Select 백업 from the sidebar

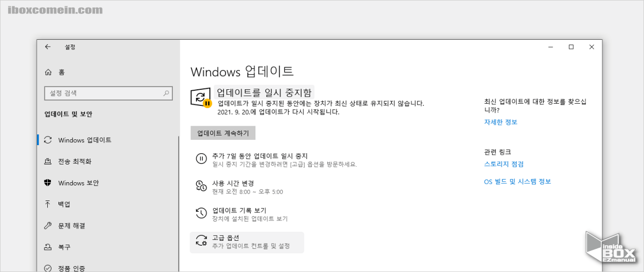click(x=64, y=204)
